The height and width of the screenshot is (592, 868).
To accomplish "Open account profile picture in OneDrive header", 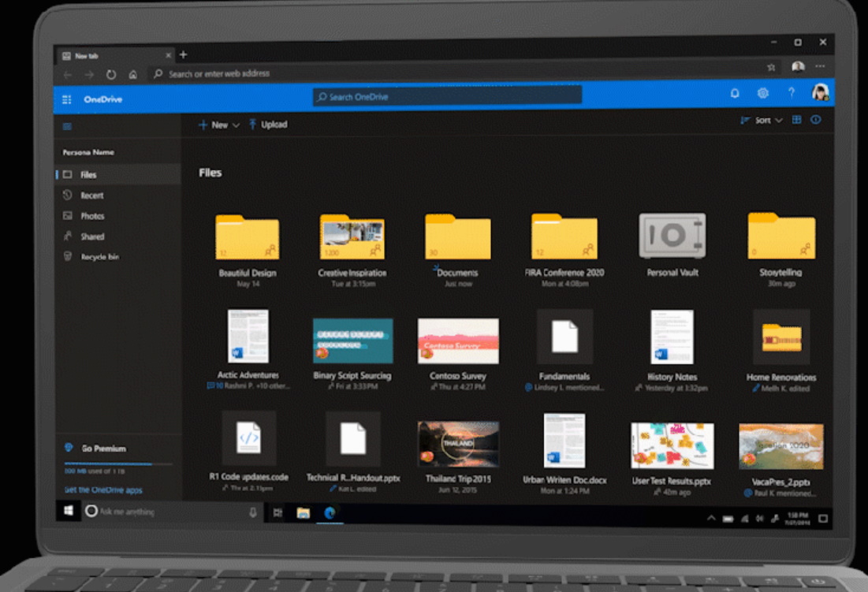I will pos(820,92).
